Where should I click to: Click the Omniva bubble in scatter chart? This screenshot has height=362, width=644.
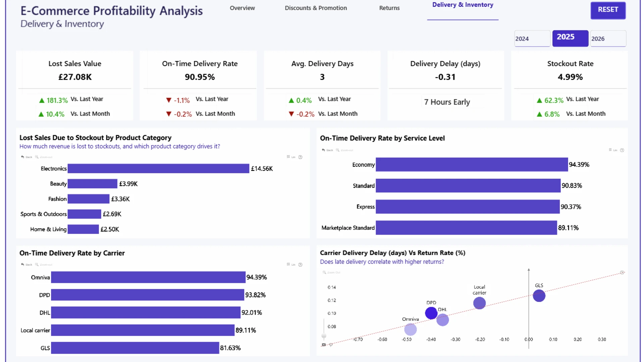(x=410, y=329)
